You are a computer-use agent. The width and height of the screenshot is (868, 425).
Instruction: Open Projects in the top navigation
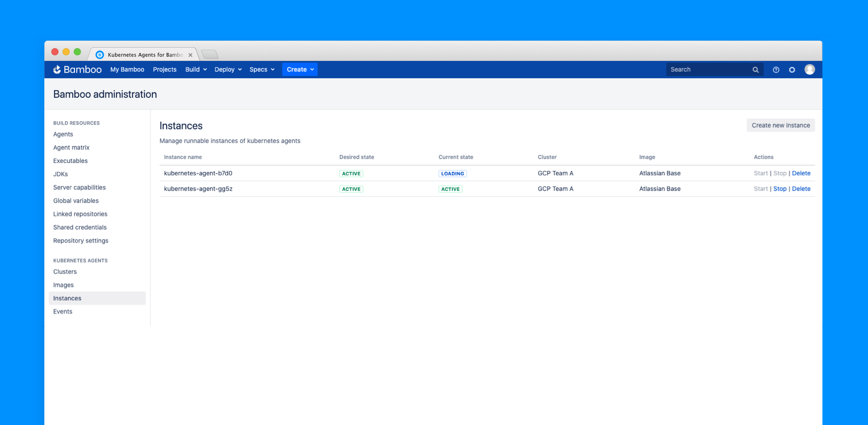(165, 69)
